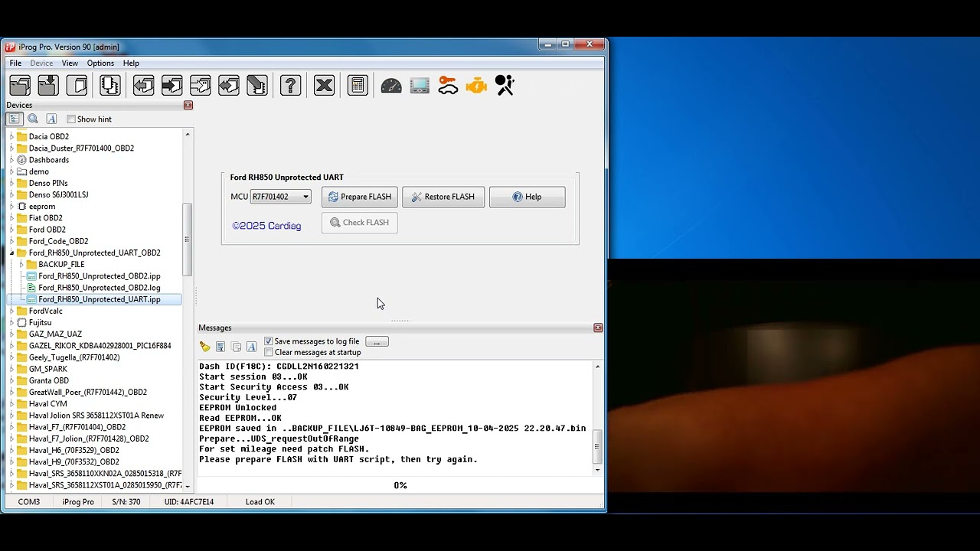This screenshot has height=551, width=980.
Task: Open the Device menu
Action: point(41,64)
